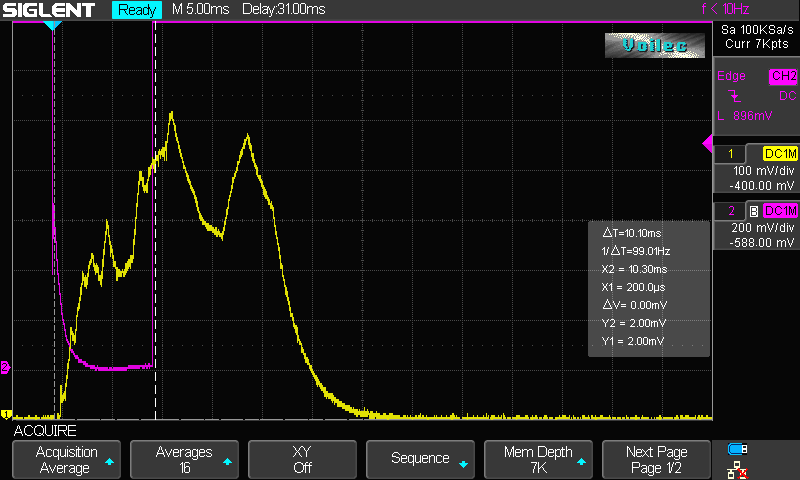Click the Curr 7Kpts memory readout
The image size is (800, 480).
tap(757, 44)
